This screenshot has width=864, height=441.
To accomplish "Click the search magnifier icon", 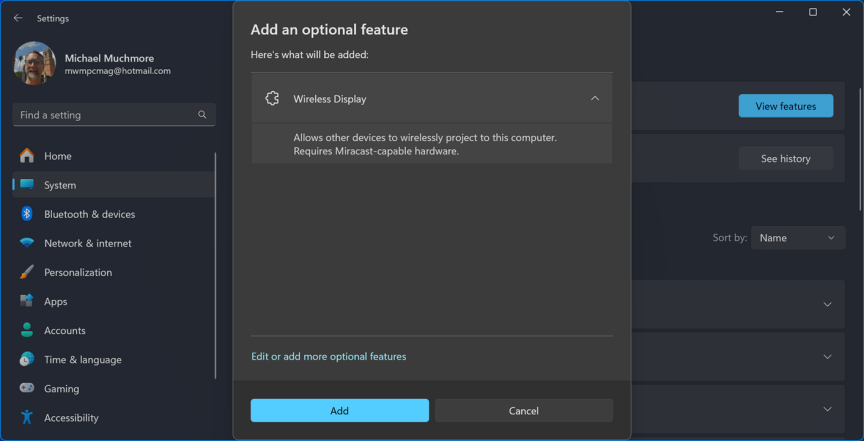I will coord(202,115).
